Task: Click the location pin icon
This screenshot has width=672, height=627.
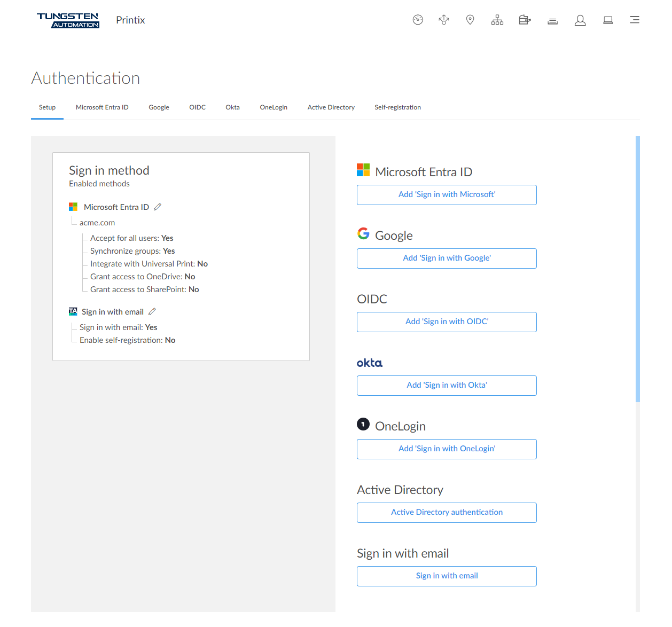Action: [x=470, y=20]
